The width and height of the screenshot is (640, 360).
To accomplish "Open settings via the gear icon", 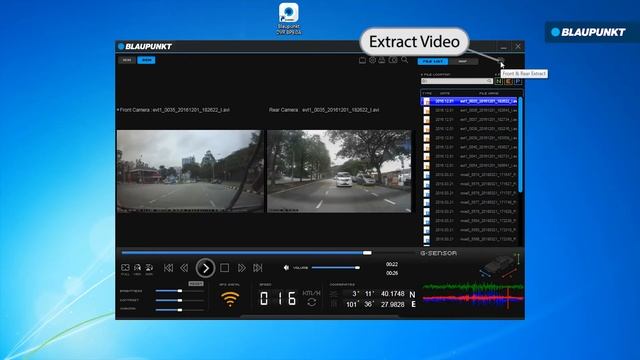I will click(372, 60).
